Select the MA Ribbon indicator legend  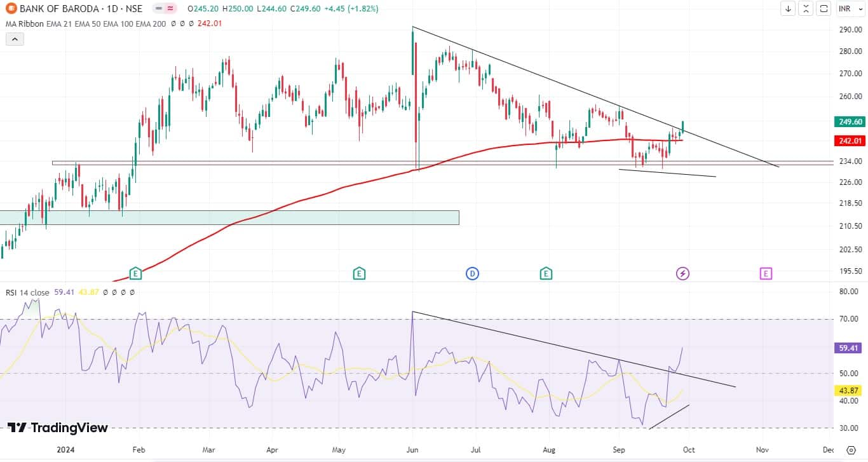25,24
